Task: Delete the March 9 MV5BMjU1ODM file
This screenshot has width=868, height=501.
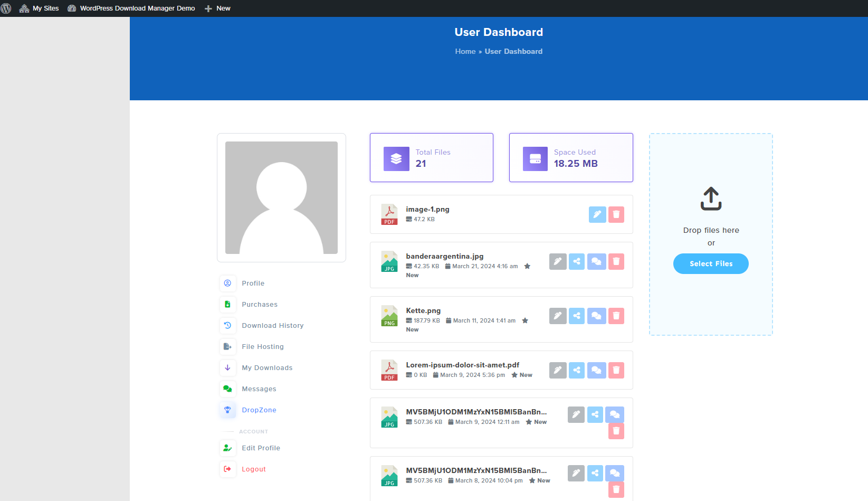Action: pos(616,431)
